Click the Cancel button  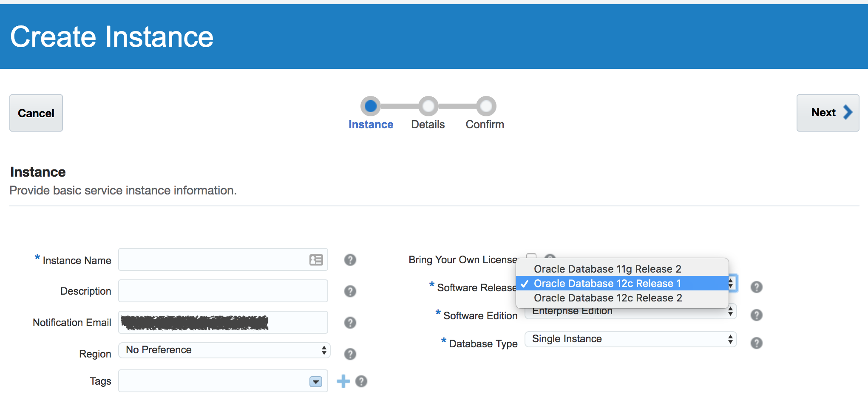pos(36,113)
